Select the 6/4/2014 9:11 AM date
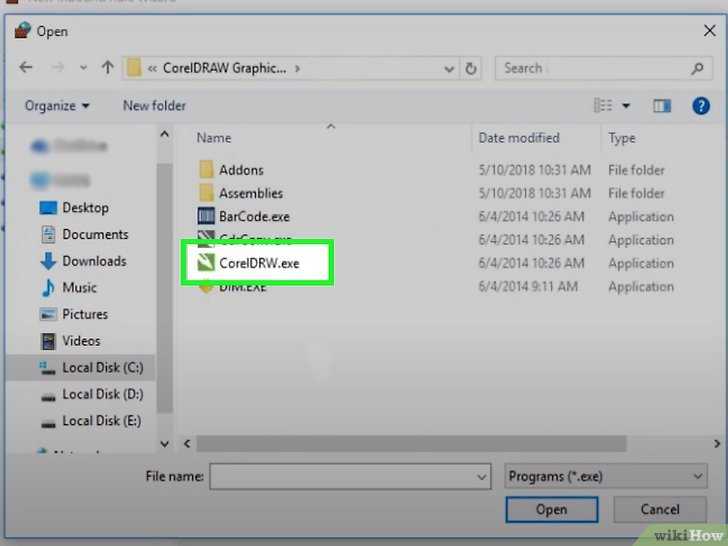The width and height of the screenshot is (728, 546). point(528,286)
